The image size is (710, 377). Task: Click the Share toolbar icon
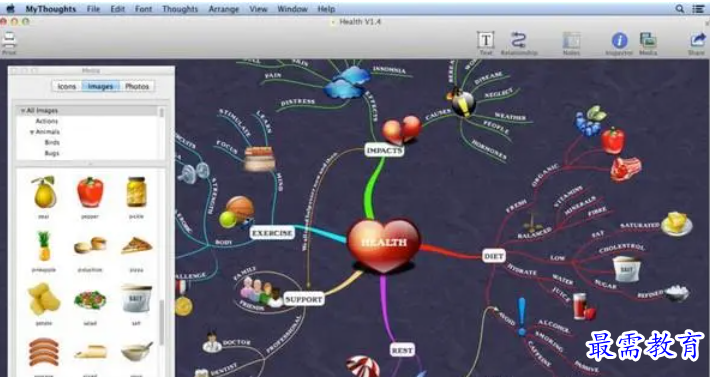tap(697, 40)
